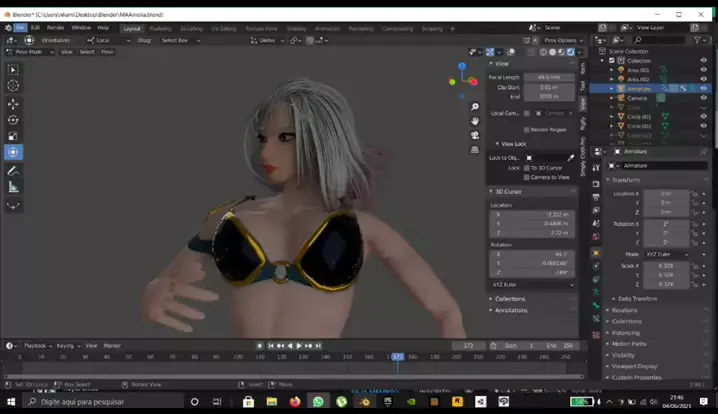Open the Render menu
This screenshot has height=414, width=718.
(55, 28)
